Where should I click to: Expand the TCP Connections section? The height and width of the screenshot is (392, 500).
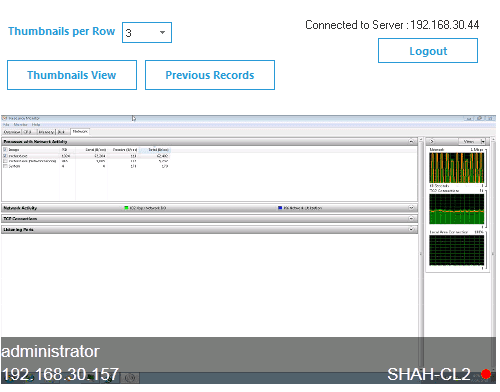pos(411,219)
